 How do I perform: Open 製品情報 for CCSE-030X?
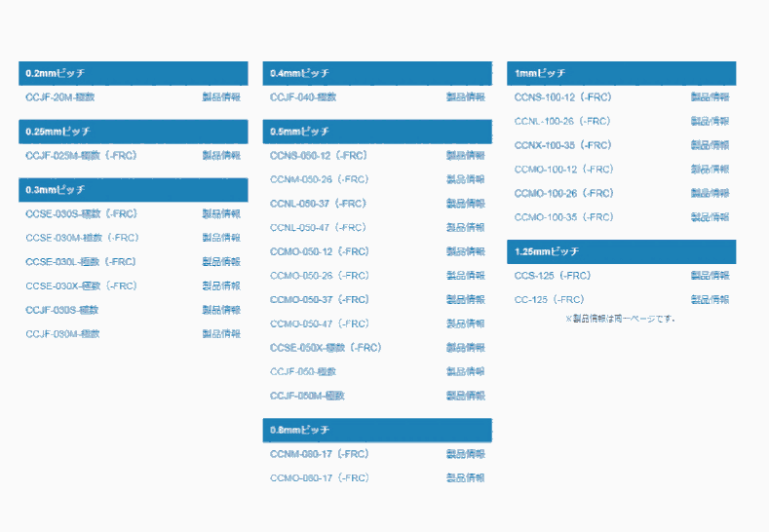point(221,286)
